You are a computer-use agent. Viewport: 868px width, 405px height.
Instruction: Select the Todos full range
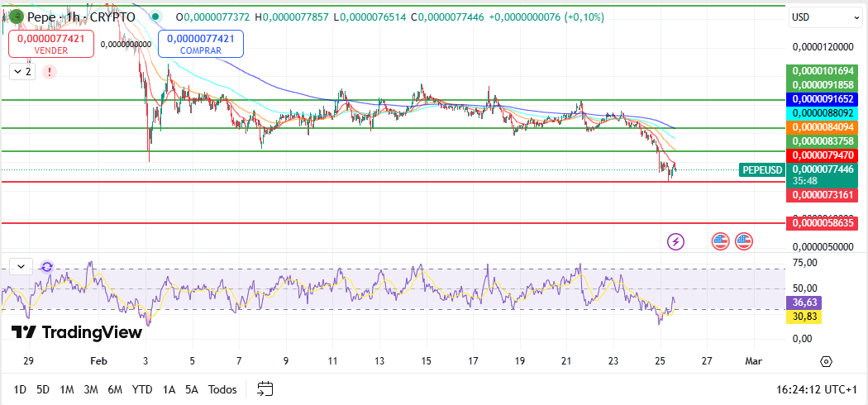coord(222,389)
